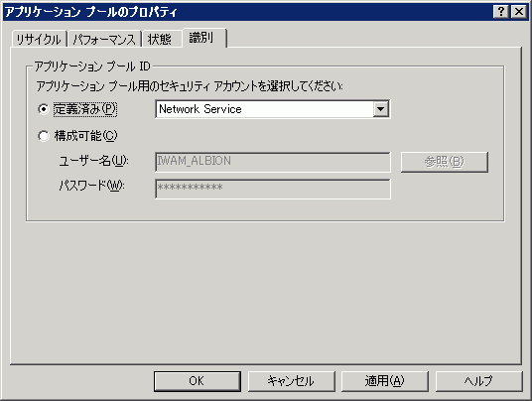The image size is (532, 401).
Task: Open help with the ヘルプ button
Action: click(478, 381)
